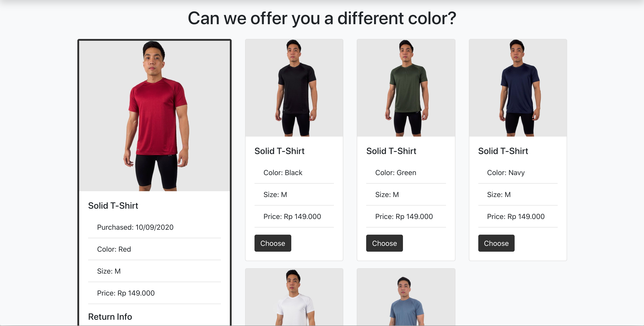Click the Return Info heading
Viewport: 644px width, 326px height.
(110, 317)
